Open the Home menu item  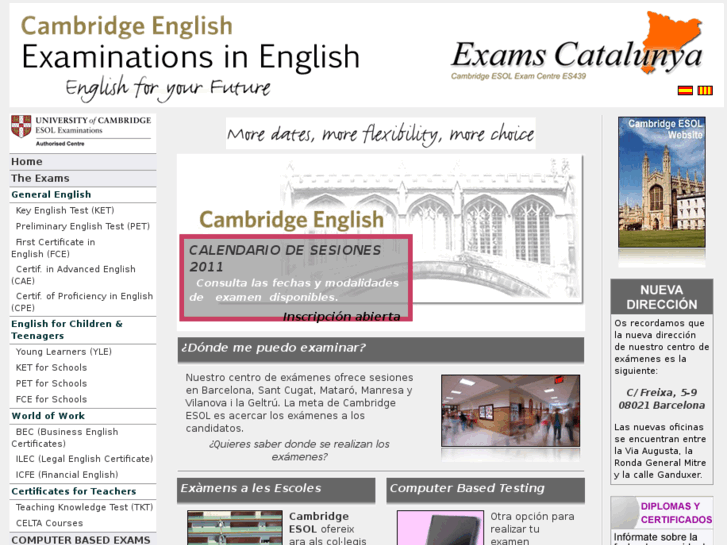(27, 162)
